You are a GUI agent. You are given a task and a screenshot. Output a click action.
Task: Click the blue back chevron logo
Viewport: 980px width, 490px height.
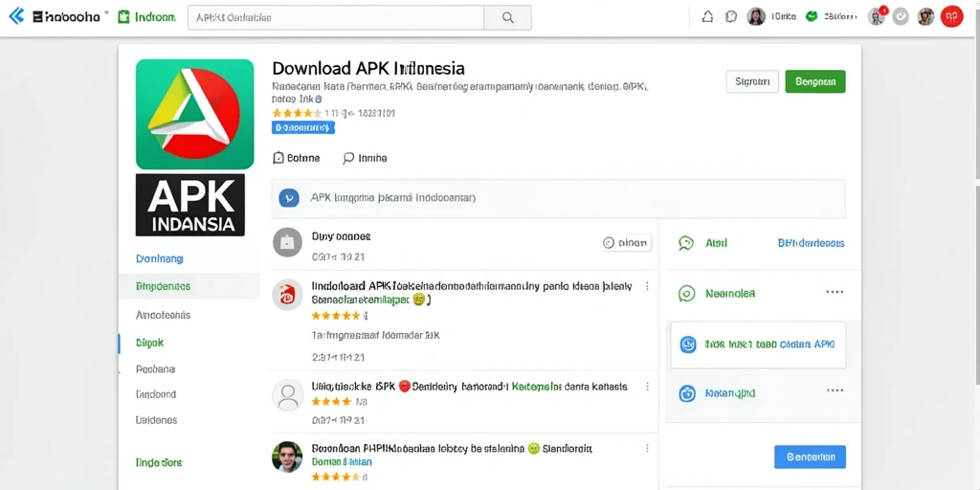(x=17, y=17)
